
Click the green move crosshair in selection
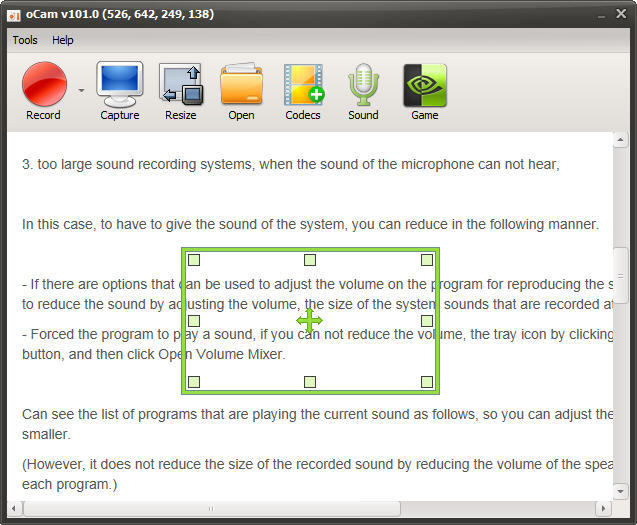[310, 321]
